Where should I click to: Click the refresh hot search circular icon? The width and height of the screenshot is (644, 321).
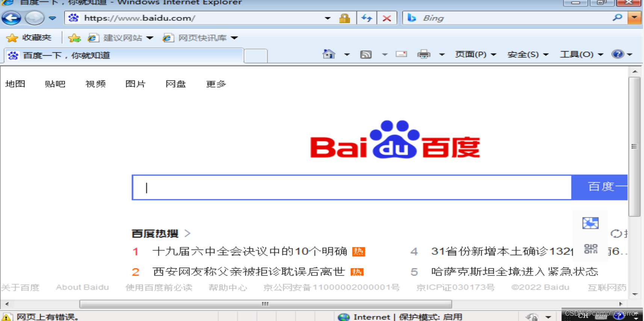coord(616,233)
